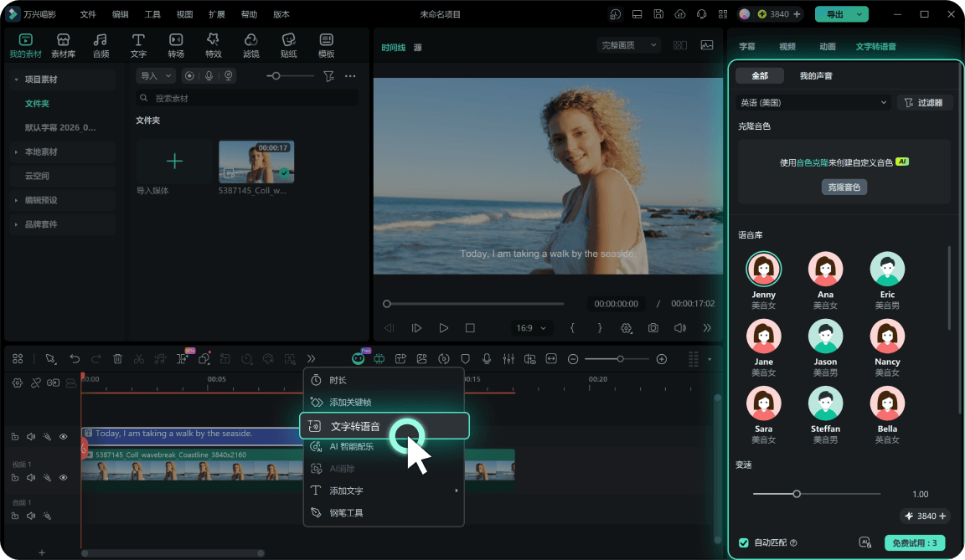The image size is (965, 560).
Task: Open the 16:9 aspect ratio dropdown
Action: tap(530, 328)
